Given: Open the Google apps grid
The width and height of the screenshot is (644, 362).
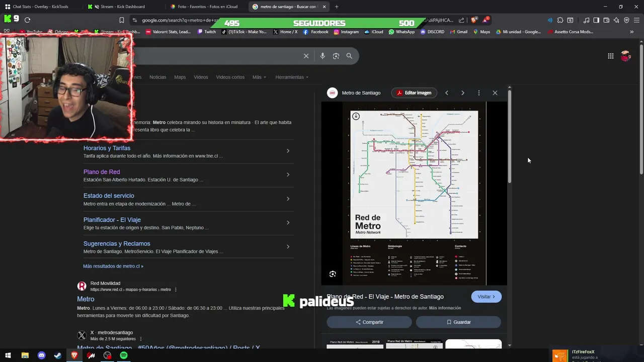Looking at the screenshot, I should (610, 56).
